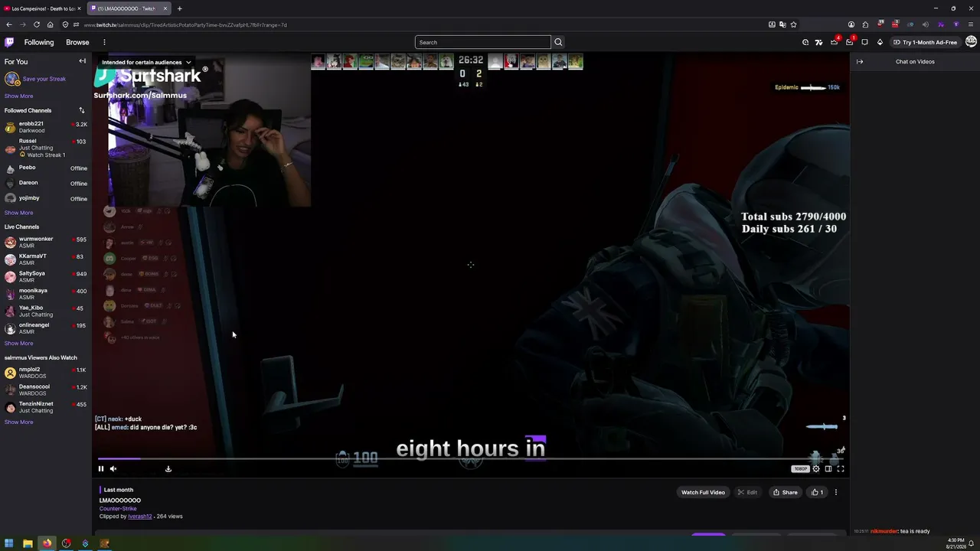Open the Browse page

pos(77,42)
